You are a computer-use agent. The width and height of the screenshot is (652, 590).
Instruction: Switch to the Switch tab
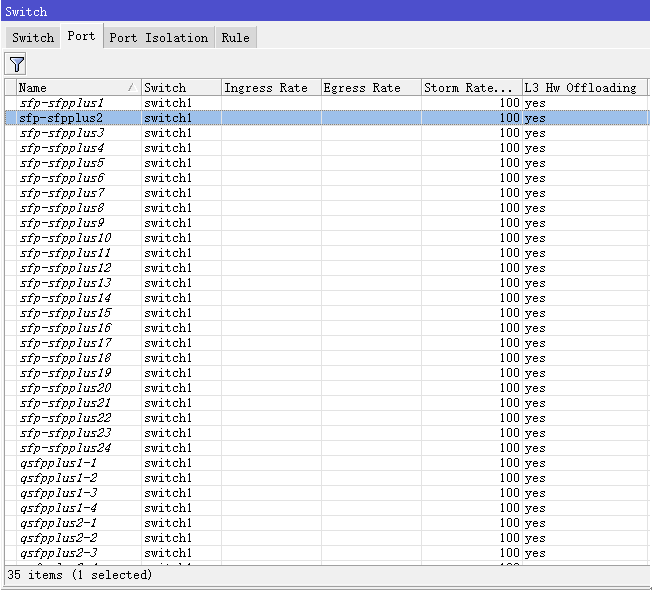(x=33, y=37)
